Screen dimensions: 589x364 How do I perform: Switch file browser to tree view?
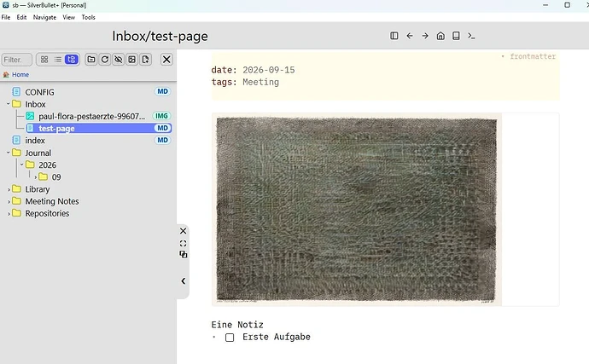[72, 60]
